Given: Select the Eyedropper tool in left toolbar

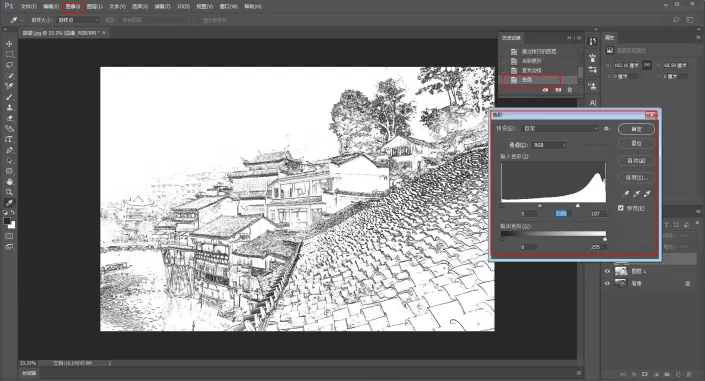Looking at the screenshot, I should 9,203.
